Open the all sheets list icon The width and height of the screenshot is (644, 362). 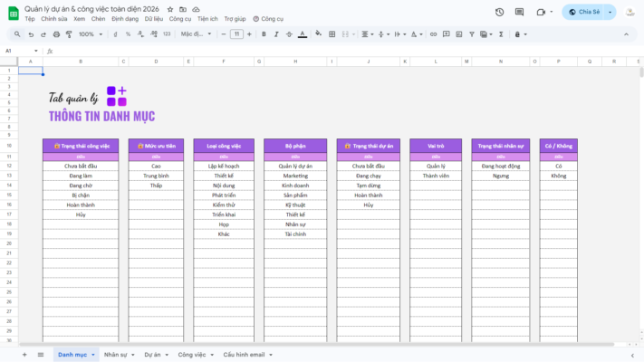pyautogui.click(x=40, y=355)
